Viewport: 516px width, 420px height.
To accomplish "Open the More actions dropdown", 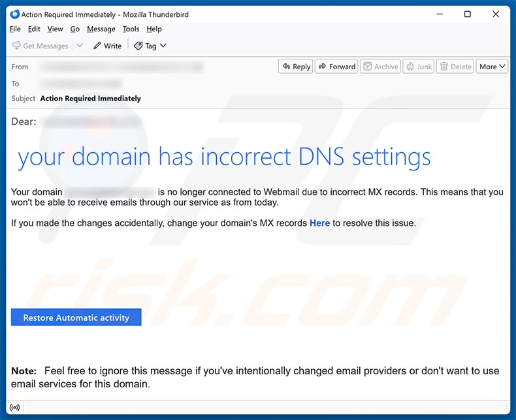I will click(492, 67).
